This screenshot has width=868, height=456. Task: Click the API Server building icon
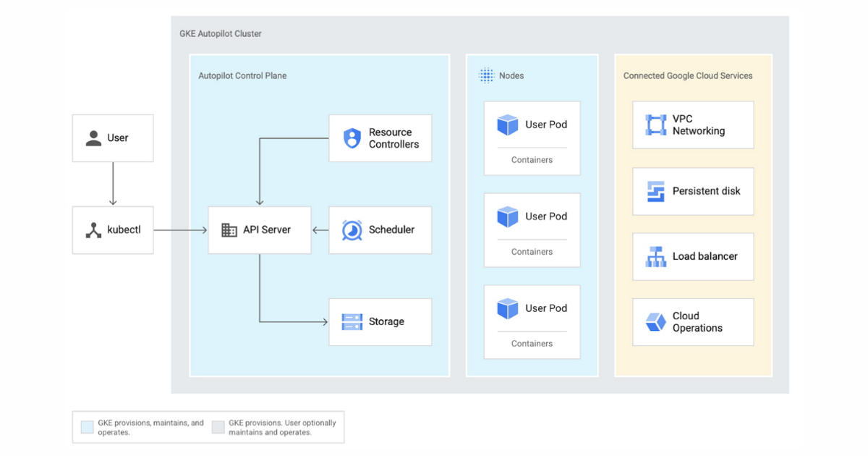229,229
